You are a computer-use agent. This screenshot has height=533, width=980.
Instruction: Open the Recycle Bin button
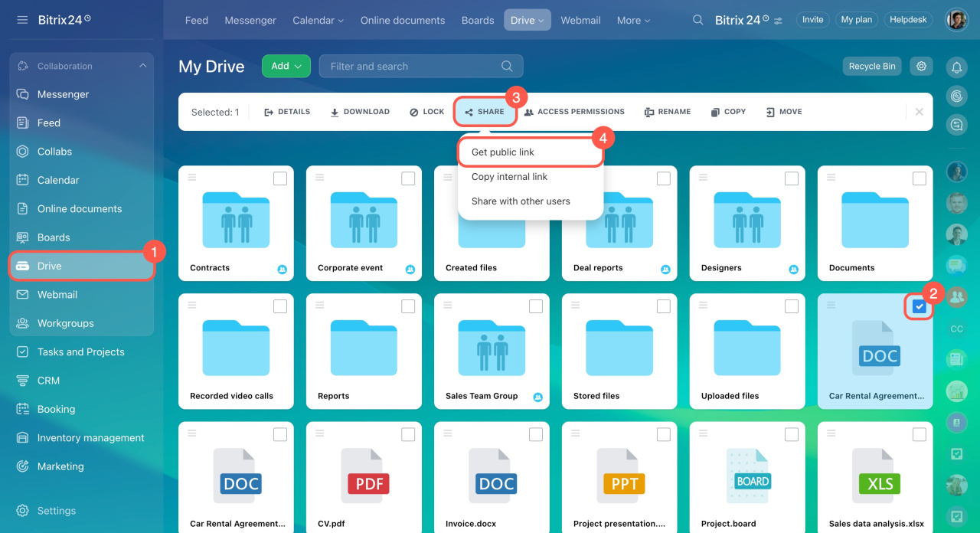coord(871,66)
